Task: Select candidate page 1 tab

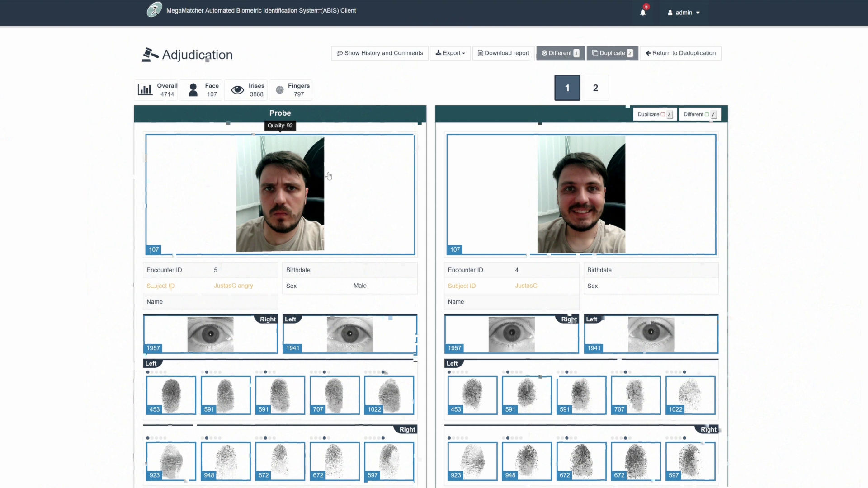Action: pos(567,88)
